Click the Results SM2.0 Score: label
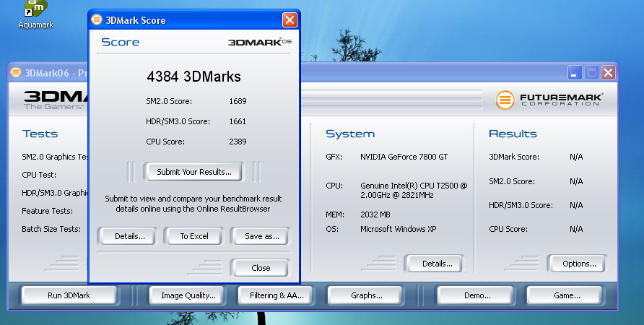This screenshot has height=325, width=644. pos(512,181)
